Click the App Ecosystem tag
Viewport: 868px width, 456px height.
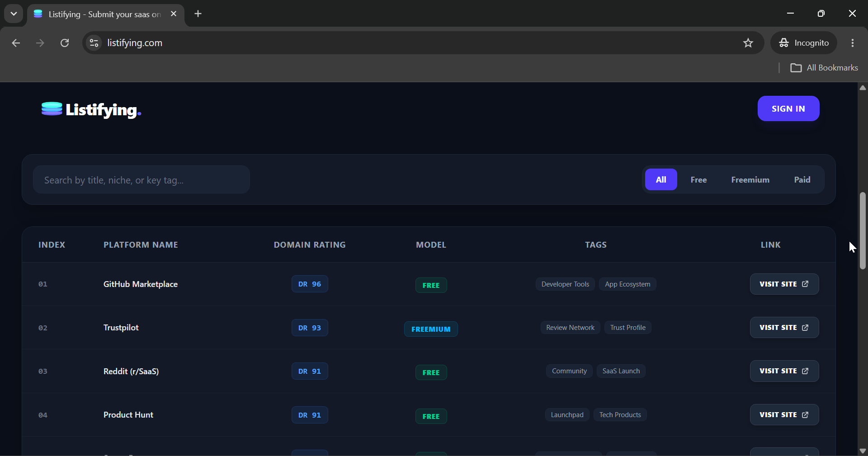627,284
